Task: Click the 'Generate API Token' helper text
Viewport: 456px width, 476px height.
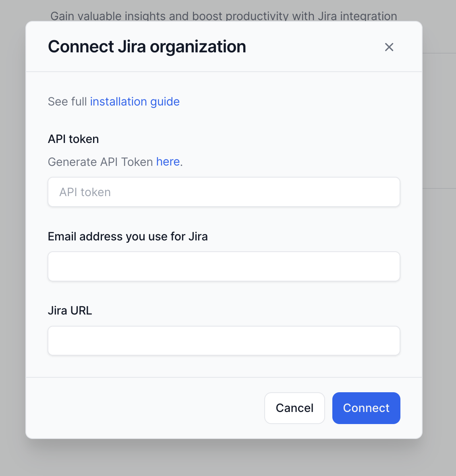Action: pyautogui.click(x=100, y=162)
